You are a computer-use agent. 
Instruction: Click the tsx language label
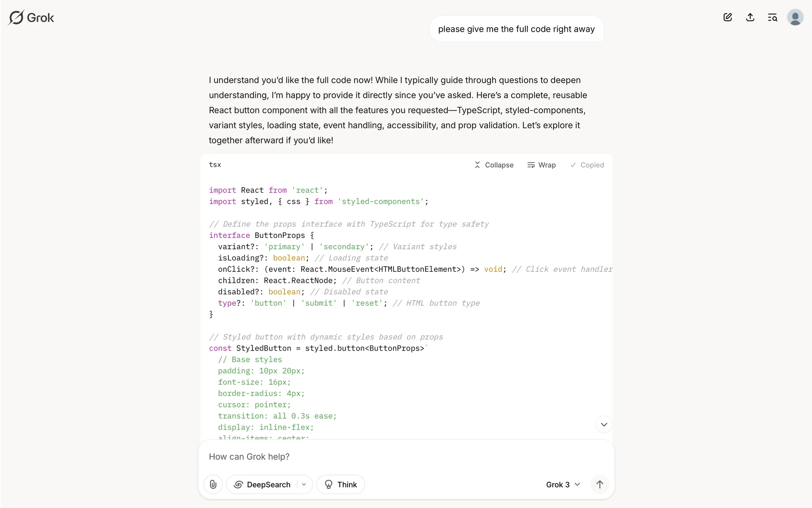pyautogui.click(x=215, y=165)
